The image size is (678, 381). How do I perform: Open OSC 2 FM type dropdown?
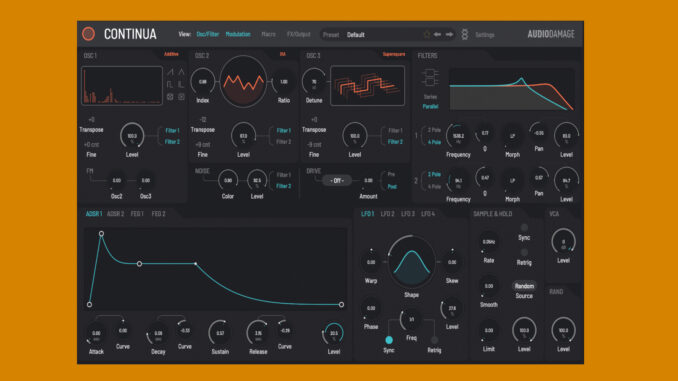[283, 54]
